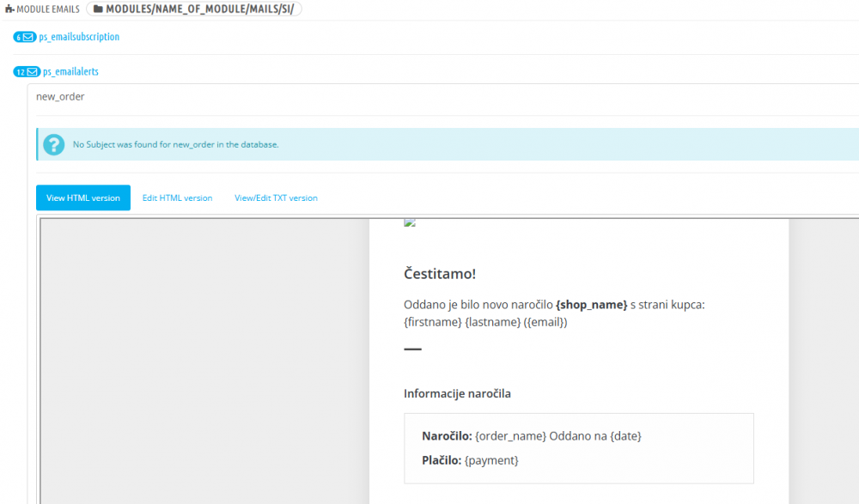
Task: Click the folder icon in the module path
Action: 98,9
